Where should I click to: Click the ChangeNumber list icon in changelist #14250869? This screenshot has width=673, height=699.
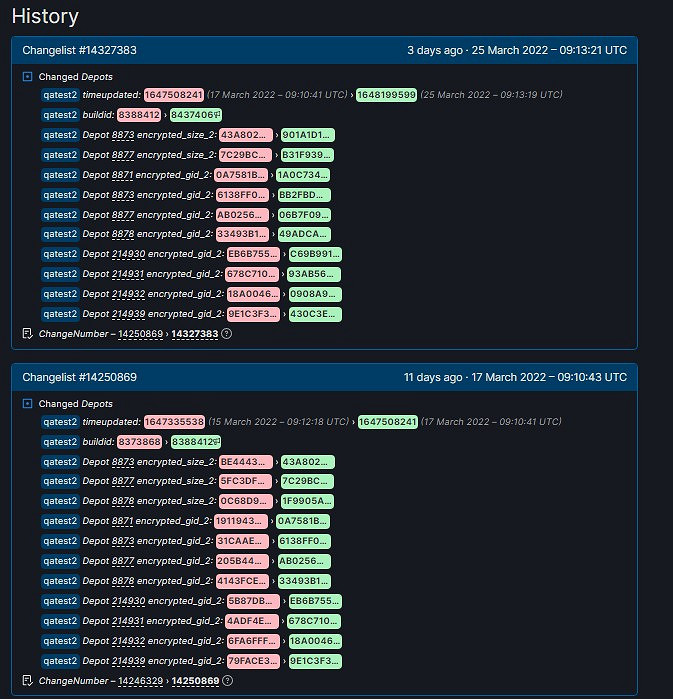27,681
